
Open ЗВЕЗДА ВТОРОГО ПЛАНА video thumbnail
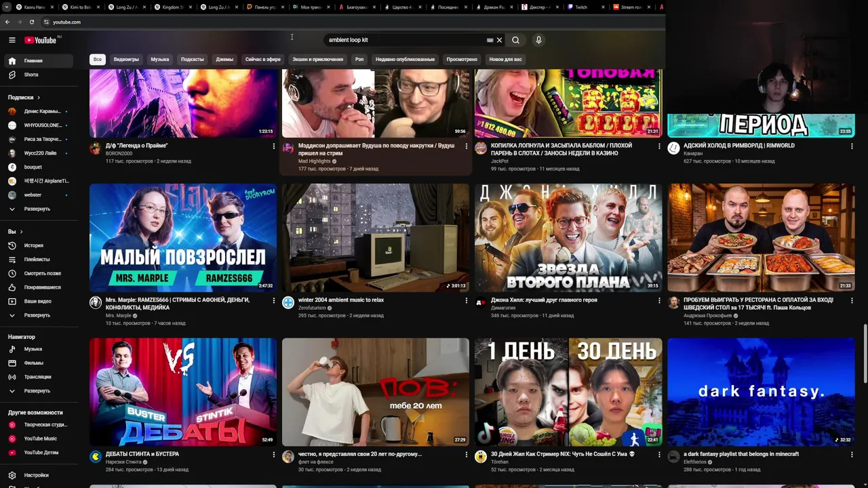tap(568, 237)
